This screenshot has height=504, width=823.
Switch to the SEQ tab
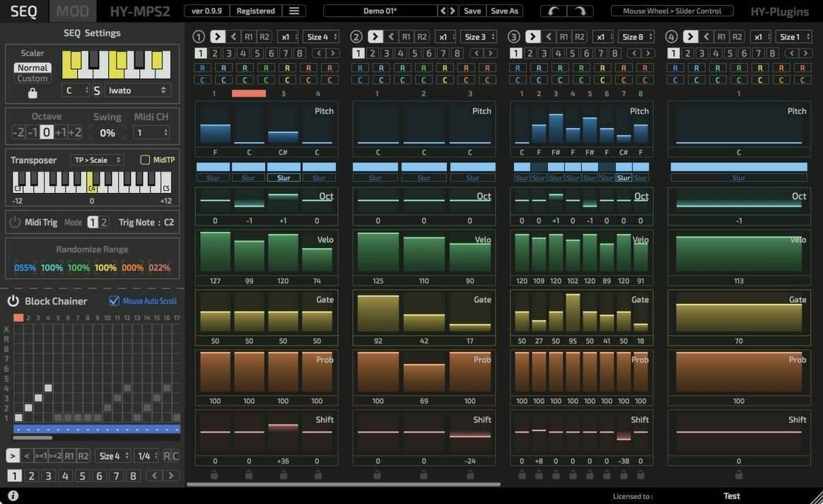coord(23,11)
